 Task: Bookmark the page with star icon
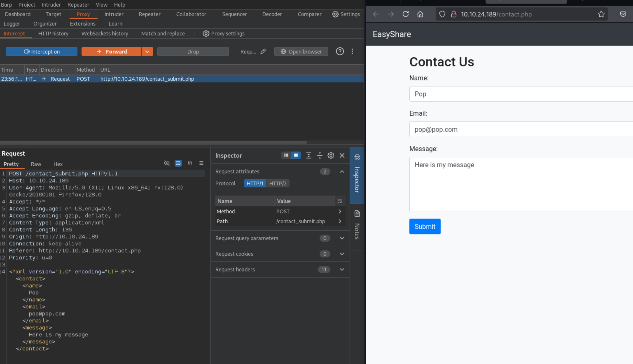[x=601, y=14]
